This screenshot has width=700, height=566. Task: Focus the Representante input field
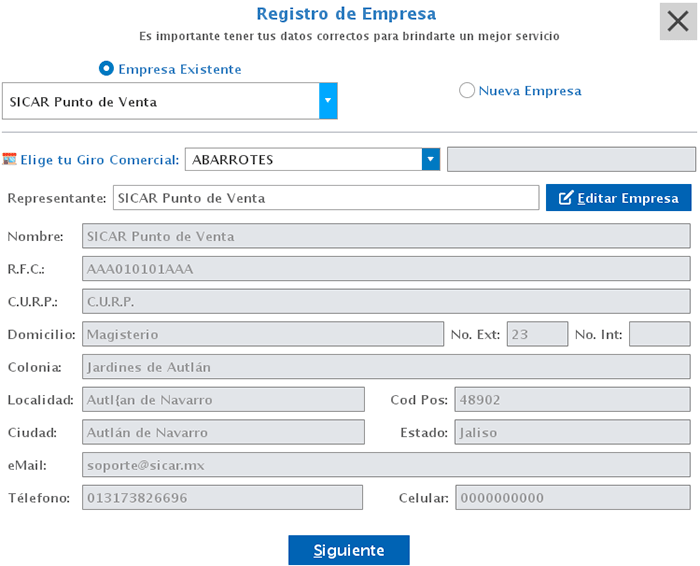(x=326, y=198)
